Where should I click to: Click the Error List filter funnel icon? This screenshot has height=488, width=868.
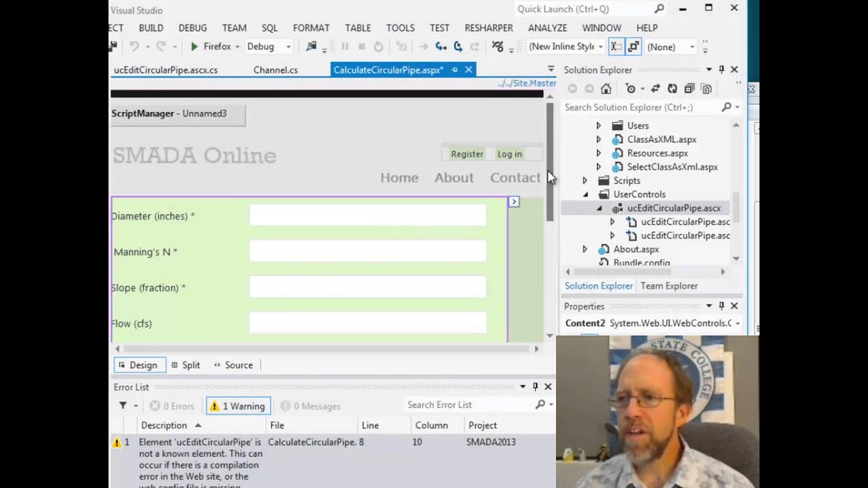pos(123,405)
